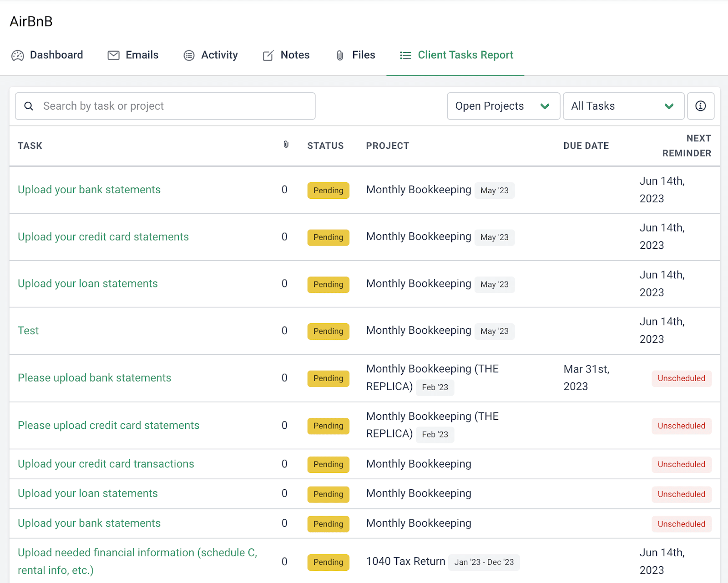Open the Notes tab

[x=286, y=55]
